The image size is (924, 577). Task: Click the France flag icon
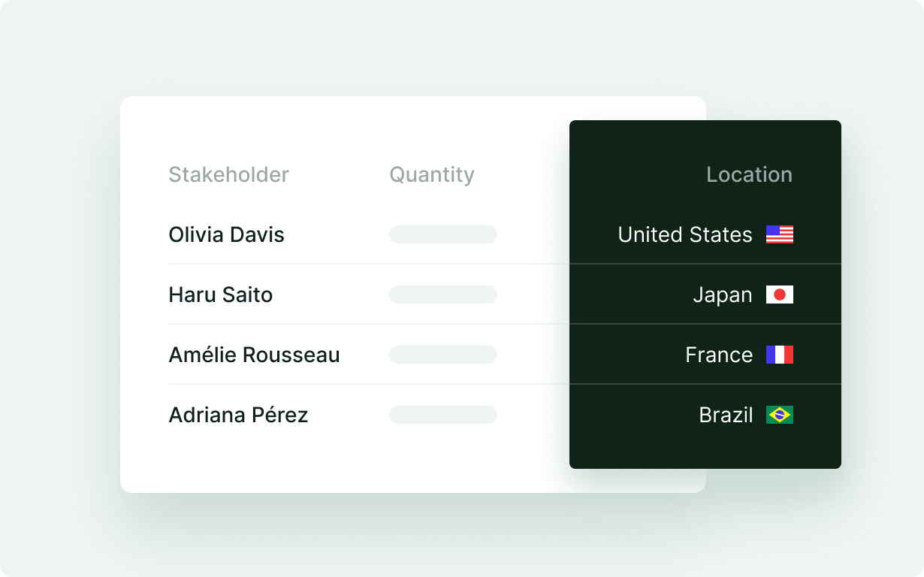pos(779,355)
